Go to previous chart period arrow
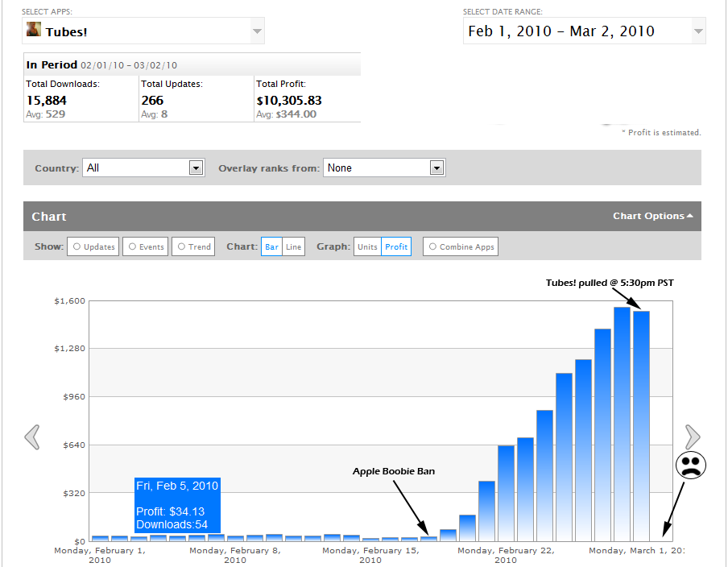 point(32,437)
